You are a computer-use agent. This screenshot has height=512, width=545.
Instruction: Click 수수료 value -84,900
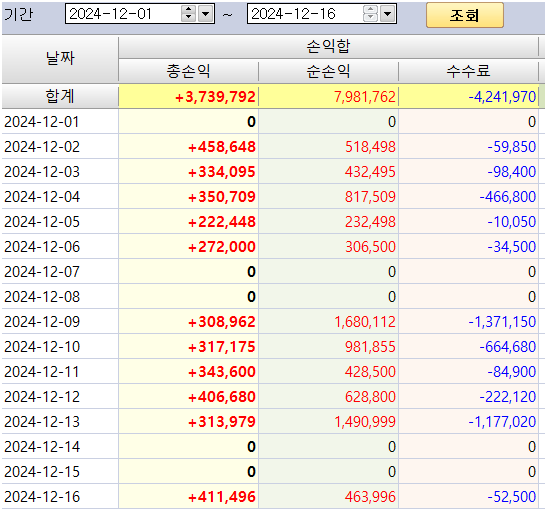click(x=511, y=372)
